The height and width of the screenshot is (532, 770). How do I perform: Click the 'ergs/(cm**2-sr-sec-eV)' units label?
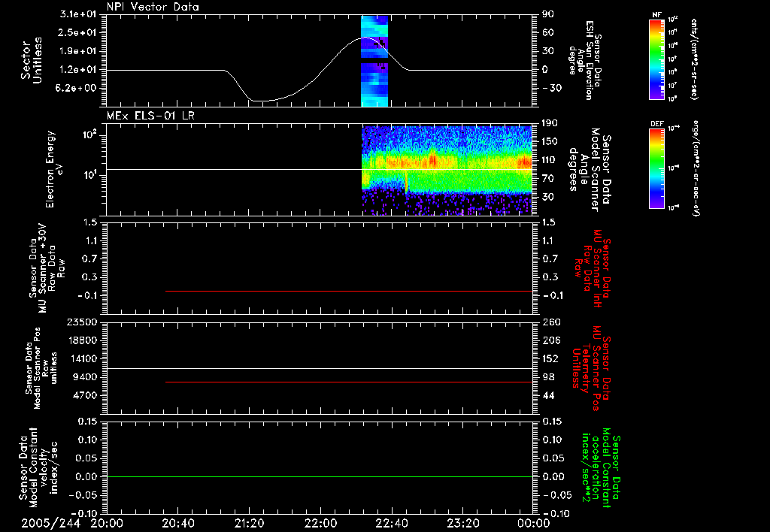pyautogui.click(x=696, y=168)
